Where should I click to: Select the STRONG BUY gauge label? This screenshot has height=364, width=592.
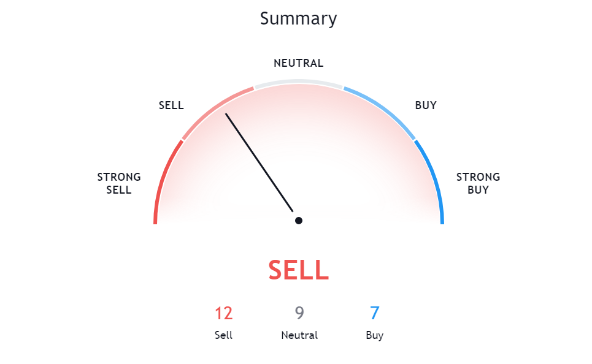pyautogui.click(x=478, y=183)
